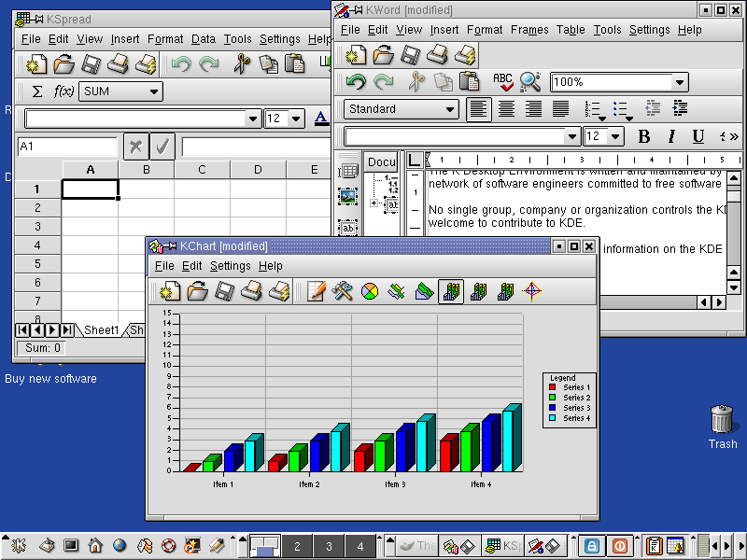Click Undo arrow in KWord toolbar
This screenshot has width=747, height=560.
click(356, 82)
